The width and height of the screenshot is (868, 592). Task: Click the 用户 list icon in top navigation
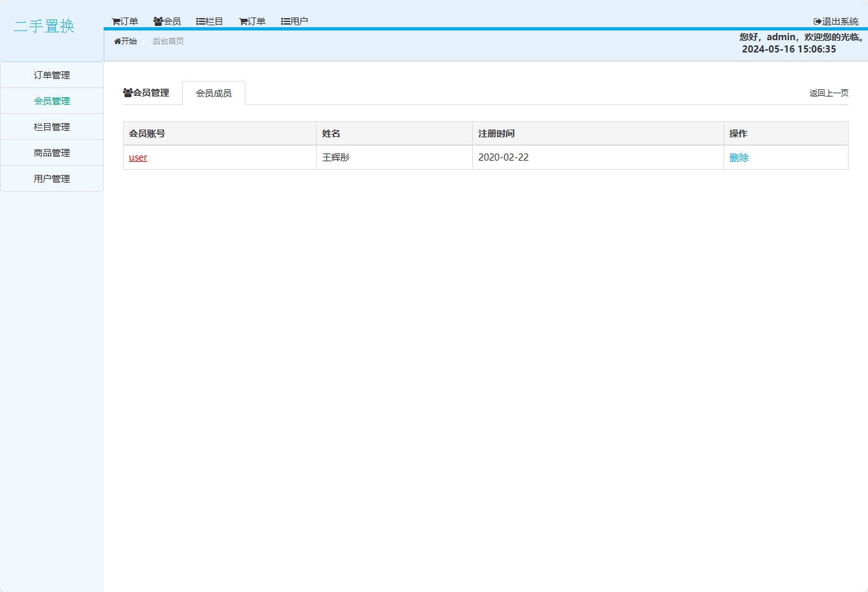[285, 21]
